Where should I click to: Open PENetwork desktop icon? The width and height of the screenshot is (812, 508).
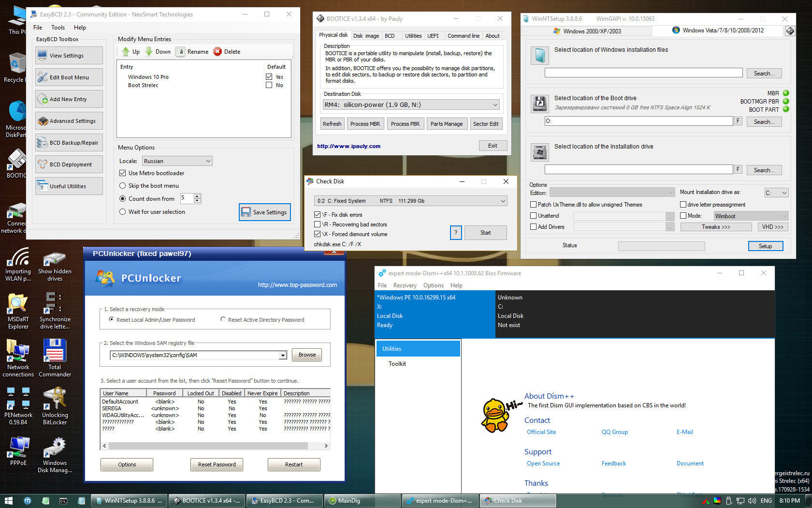[x=18, y=406]
